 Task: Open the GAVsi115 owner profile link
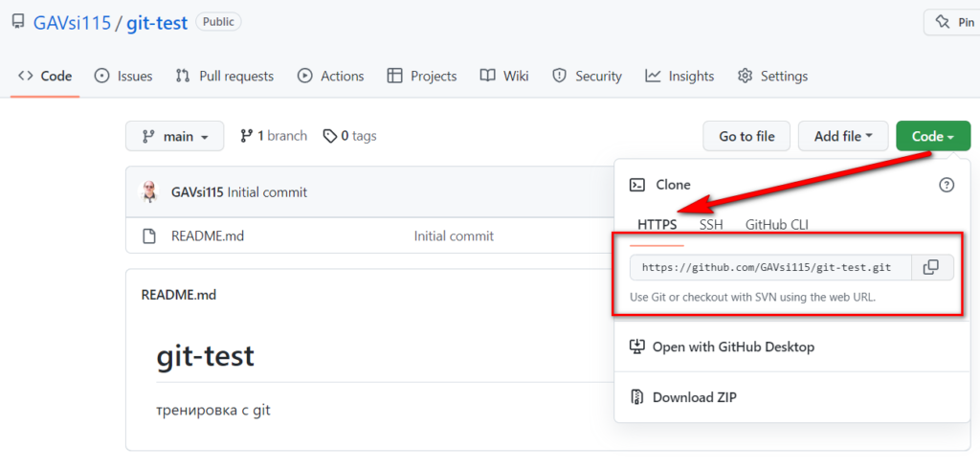72,23
